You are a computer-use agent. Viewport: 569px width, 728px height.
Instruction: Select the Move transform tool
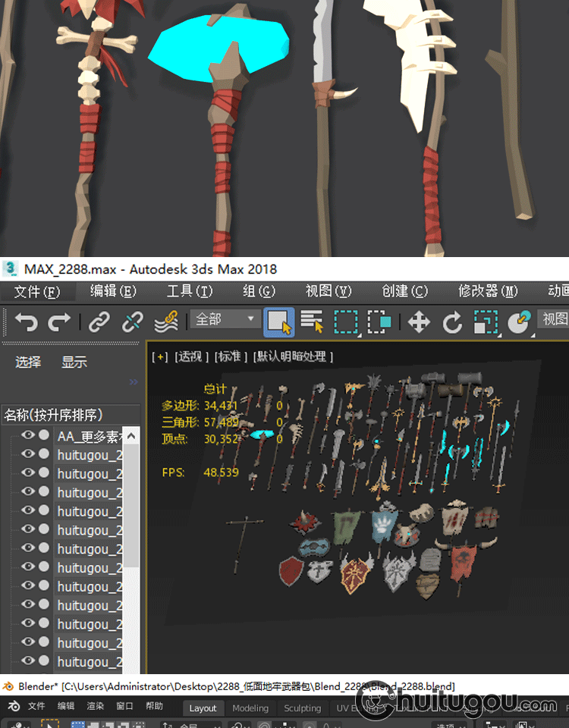click(419, 322)
